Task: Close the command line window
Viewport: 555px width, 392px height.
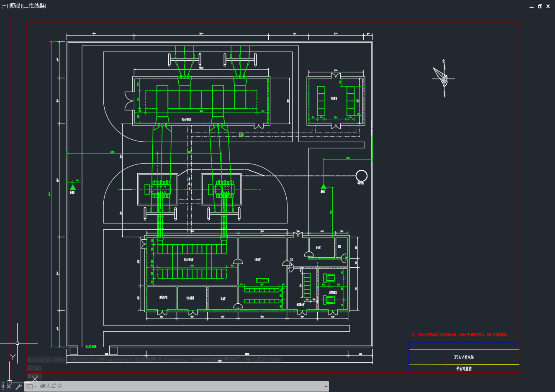Action: click(x=9, y=386)
